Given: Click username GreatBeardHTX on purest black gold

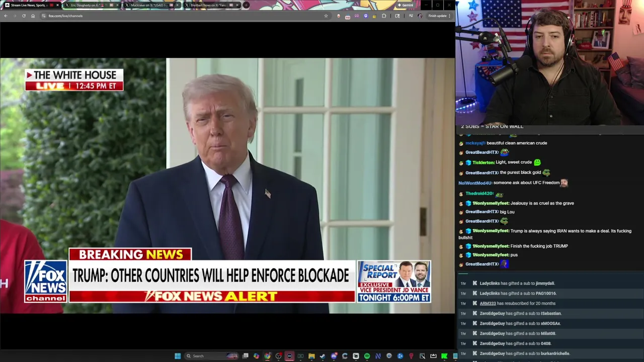Looking at the screenshot, I should click(x=481, y=172).
